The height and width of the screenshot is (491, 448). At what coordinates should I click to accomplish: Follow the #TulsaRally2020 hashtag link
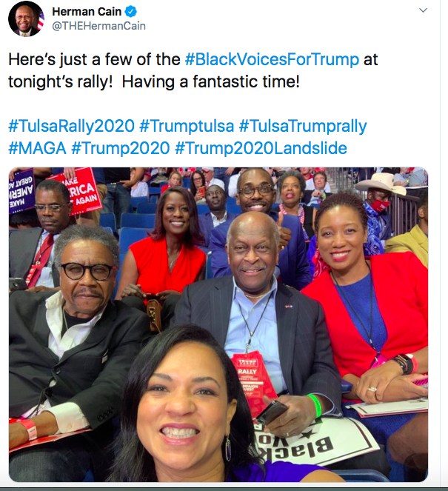coord(71,126)
